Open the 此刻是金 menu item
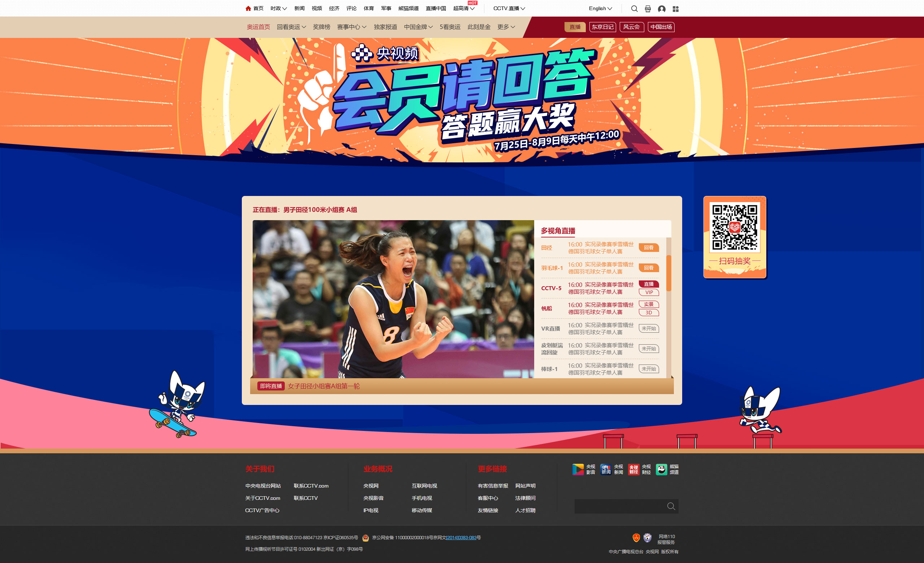The width and height of the screenshot is (924, 563). click(x=479, y=27)
